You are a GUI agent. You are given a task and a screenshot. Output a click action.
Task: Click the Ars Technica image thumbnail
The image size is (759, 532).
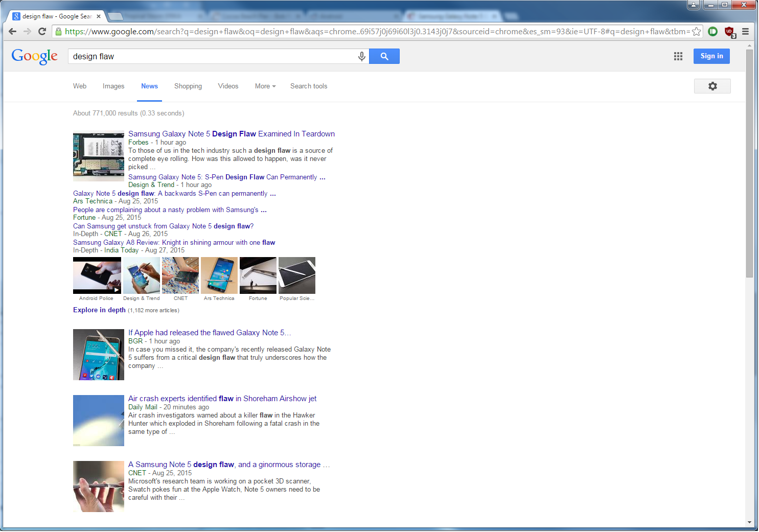[x=219, y=275]
